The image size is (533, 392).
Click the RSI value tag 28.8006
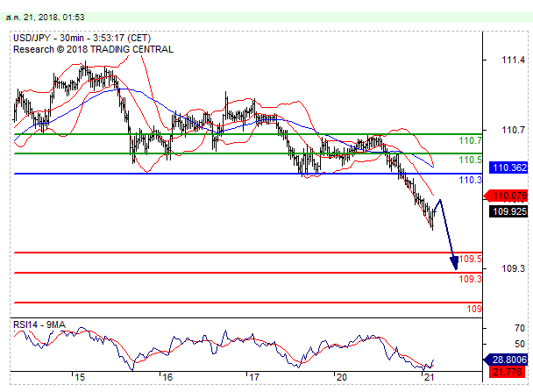point(506,360)
